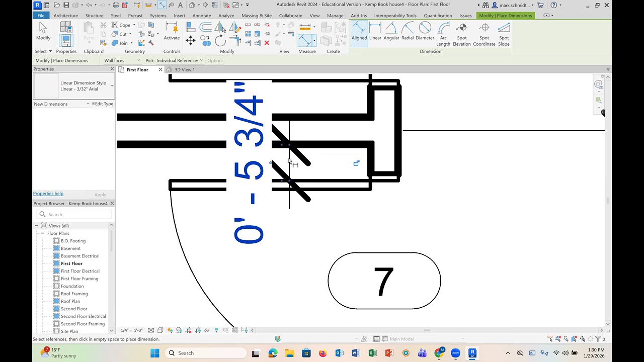Toggle Detail Level icon in view control bar
644x362 pixels.
151,330
